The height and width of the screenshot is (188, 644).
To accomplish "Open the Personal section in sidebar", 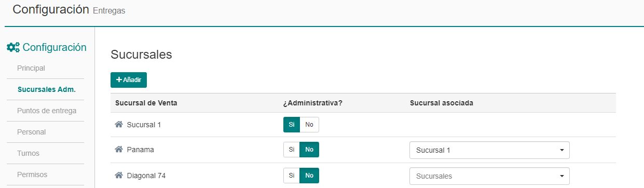I will click(x=32, y=132).
